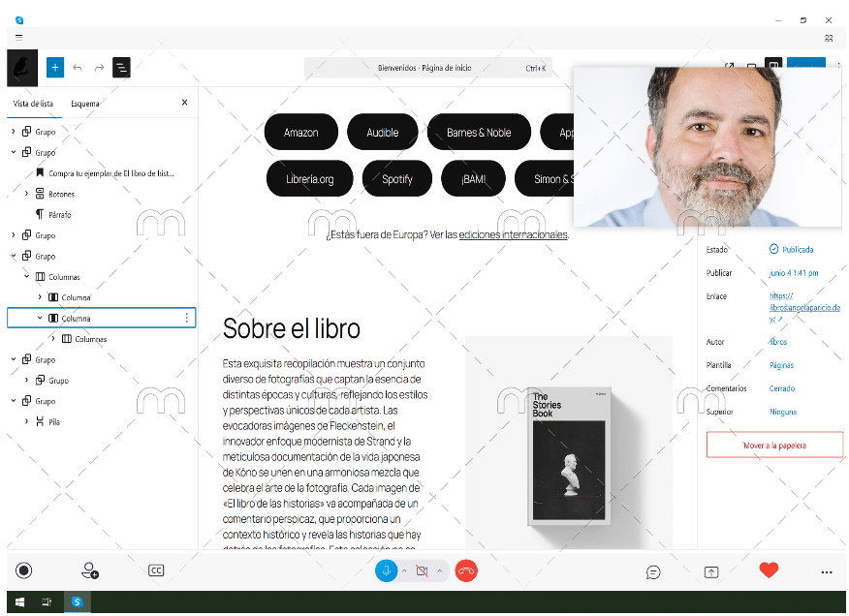
Task: Change the Páginas template
Action: click(x=781, y=365)
